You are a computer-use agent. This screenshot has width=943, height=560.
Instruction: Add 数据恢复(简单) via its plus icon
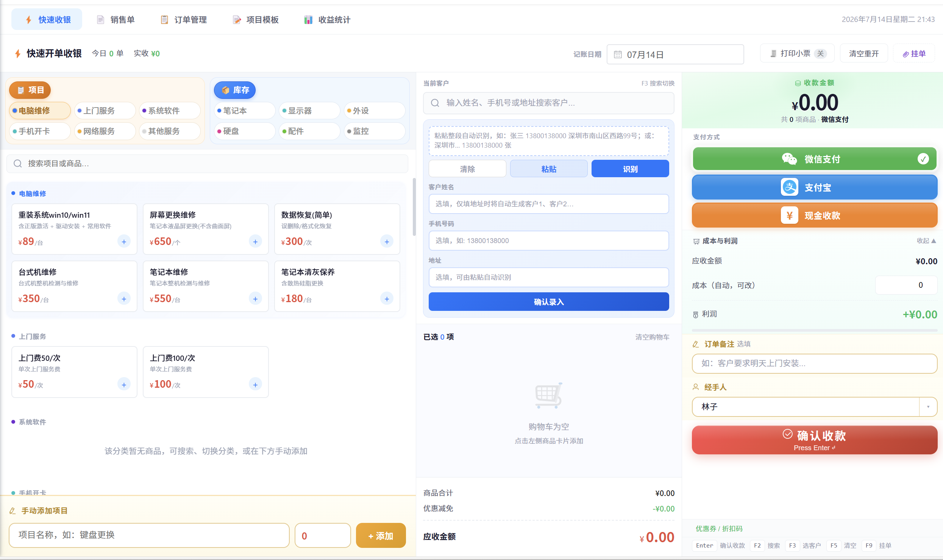pos(387,242)
